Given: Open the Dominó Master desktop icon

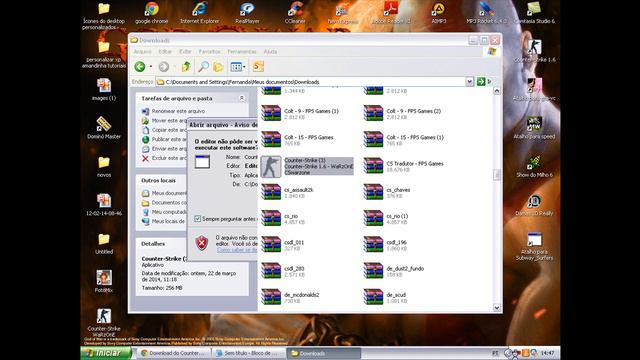Looking at the screenshot, I should coord(104,128).
